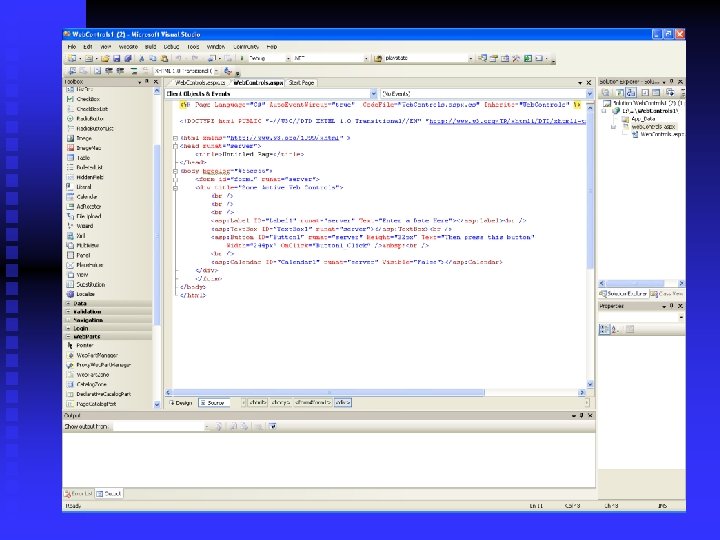Image resolution: width=720 pixels, height=540 pixels.
Task: Select the Literal control in Toolbox
Action: 79,187
